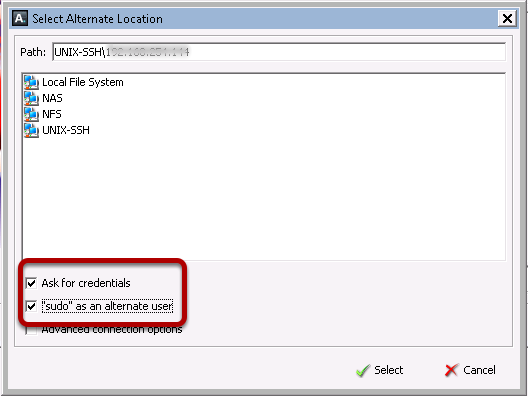Click the "sudo" as an alternate user label
The width and height of the screenshot is (528, 396).
click(x=107, y=306)
